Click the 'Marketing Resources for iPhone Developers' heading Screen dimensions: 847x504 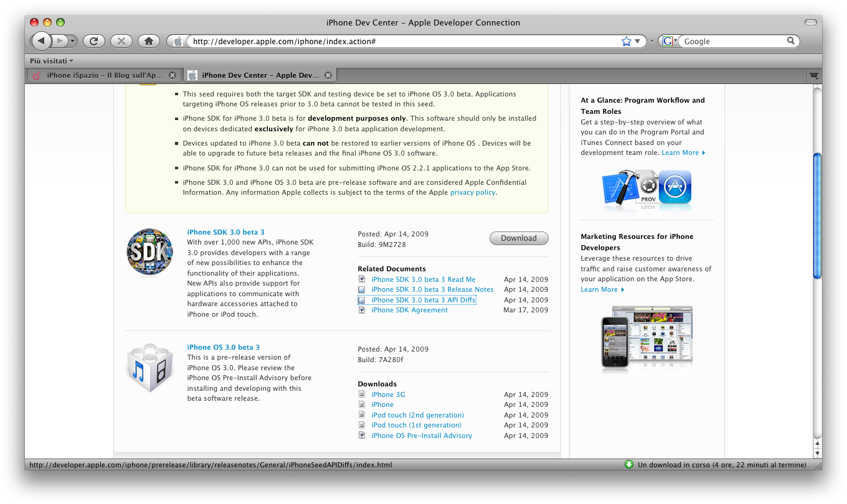(637, 242)
